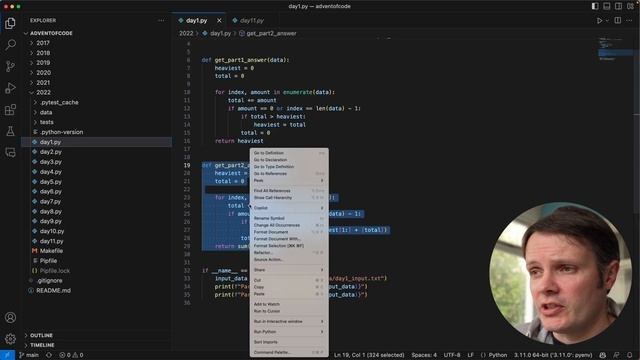Open the Copilot submenu in context menu
The image size is (640, 360).
pyautogui.click(x=289, y=208)
